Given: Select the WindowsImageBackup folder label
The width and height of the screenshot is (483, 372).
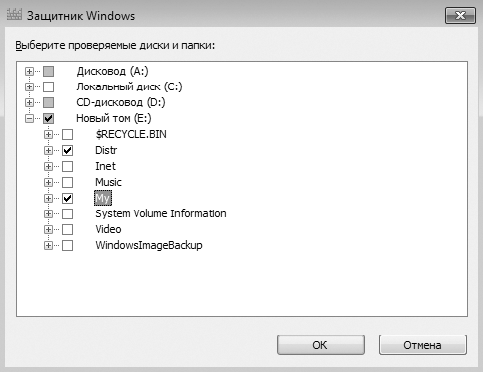Looking at the screenshot, I should (x=149, y=246).
